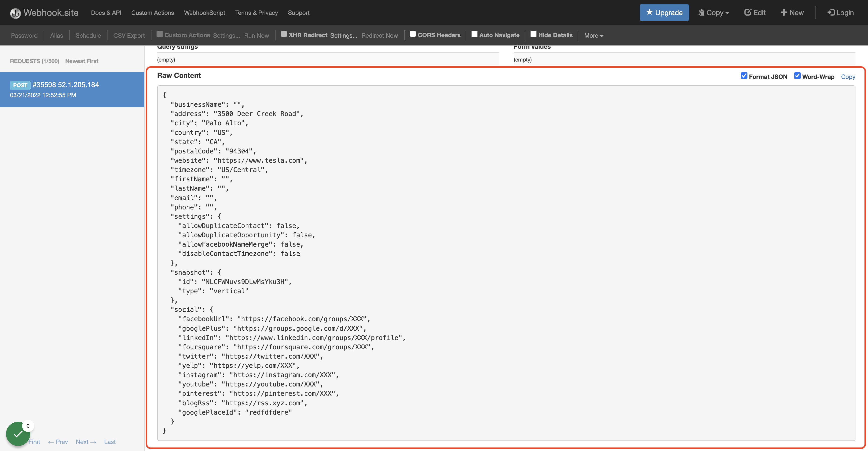Click the Password toolbar option

coord(24,35)
